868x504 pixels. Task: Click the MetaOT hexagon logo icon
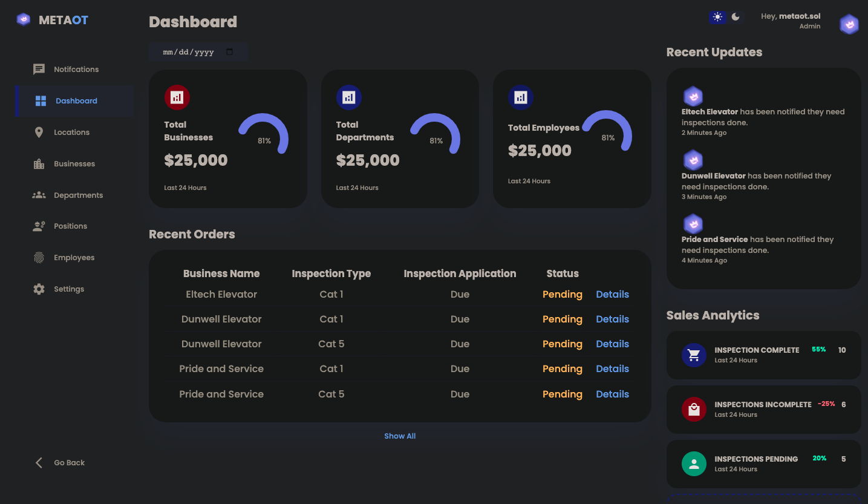click(23, 19)
